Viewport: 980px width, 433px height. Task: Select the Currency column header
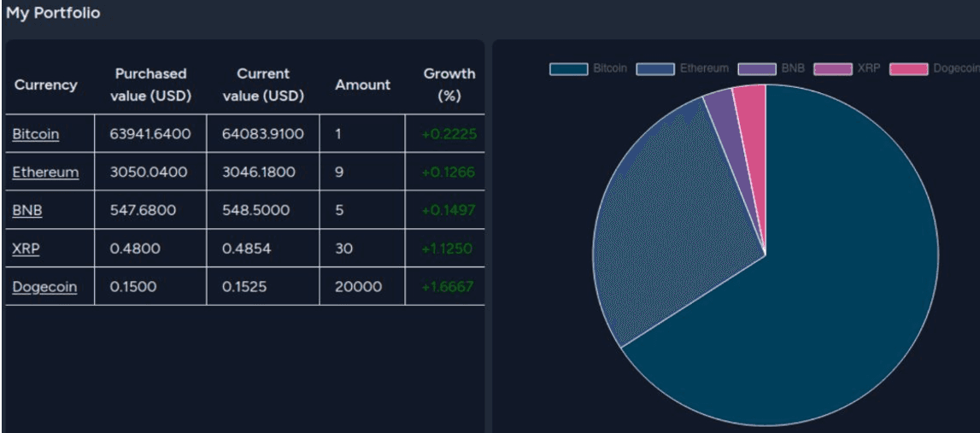point(45,85)
